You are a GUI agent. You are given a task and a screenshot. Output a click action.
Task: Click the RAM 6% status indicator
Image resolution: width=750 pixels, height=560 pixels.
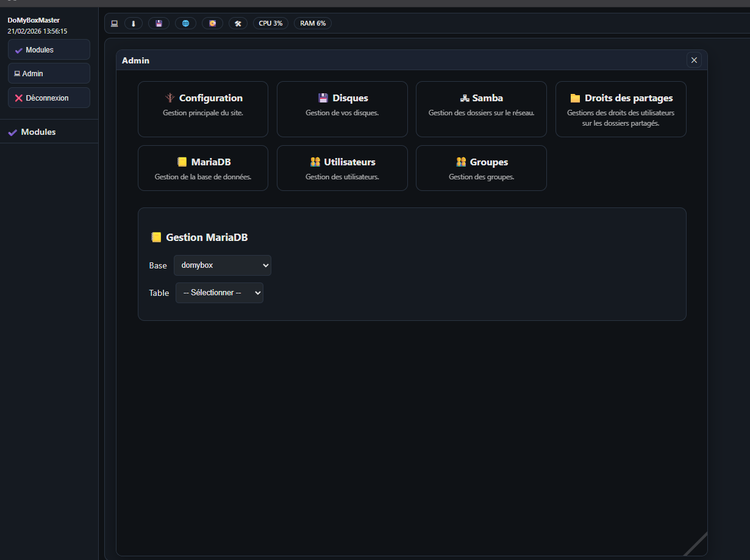(313, 23)
